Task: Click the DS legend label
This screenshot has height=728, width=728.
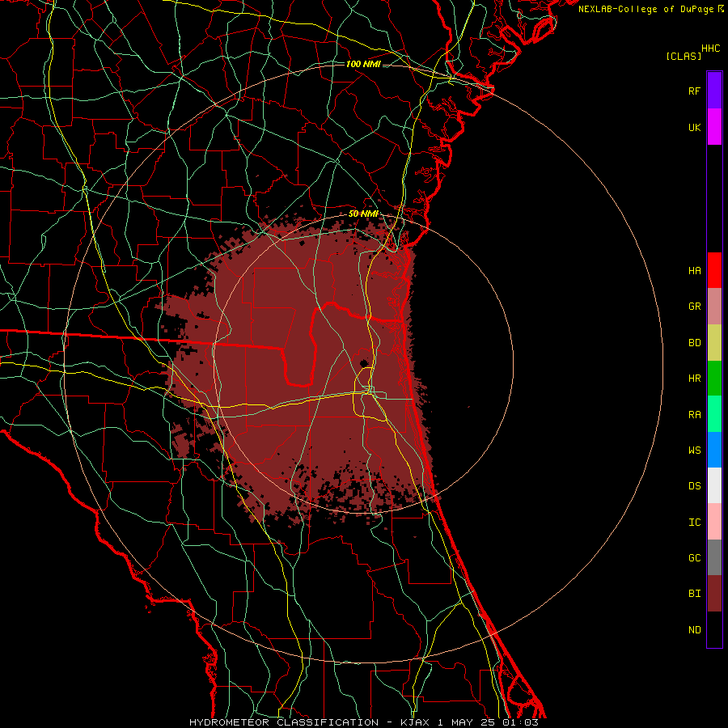Action: pos(694,486)
